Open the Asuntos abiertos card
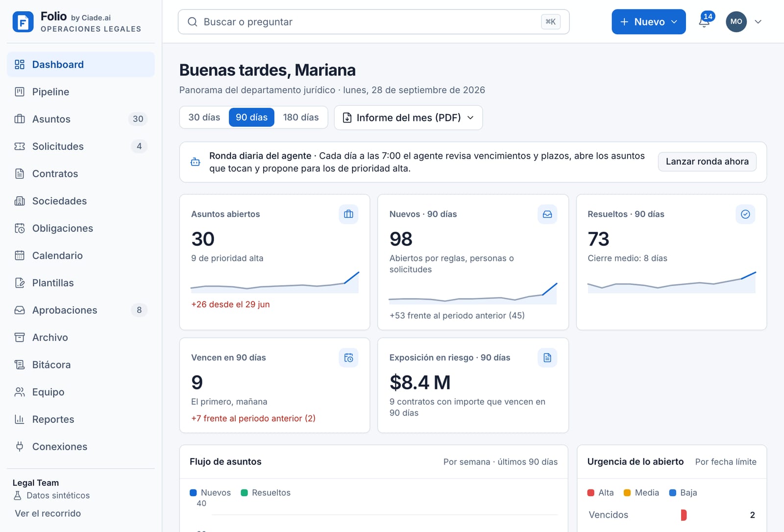Viewport: 784px width, 532px height. point(274,262)
